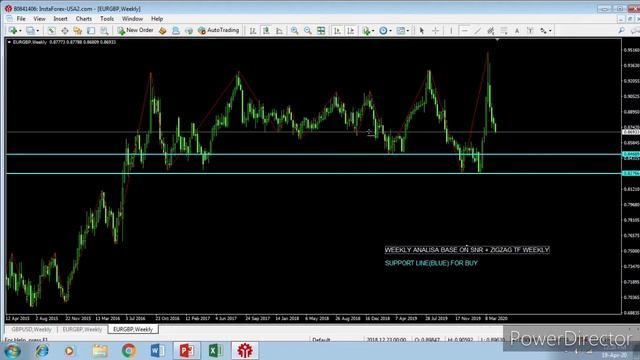Select the equidistant channel tool
The height and width of the screenshot is (360, 640).
491,31
